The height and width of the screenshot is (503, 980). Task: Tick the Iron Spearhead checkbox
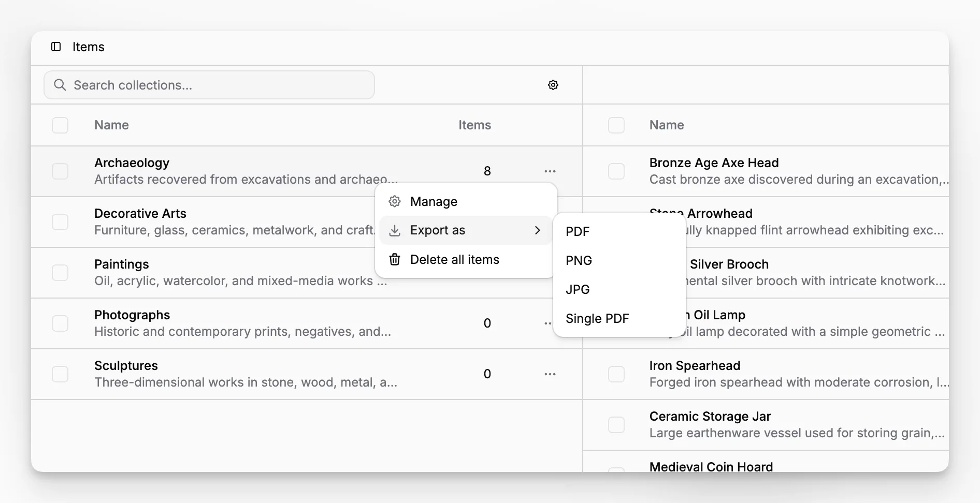pos(616,374)
